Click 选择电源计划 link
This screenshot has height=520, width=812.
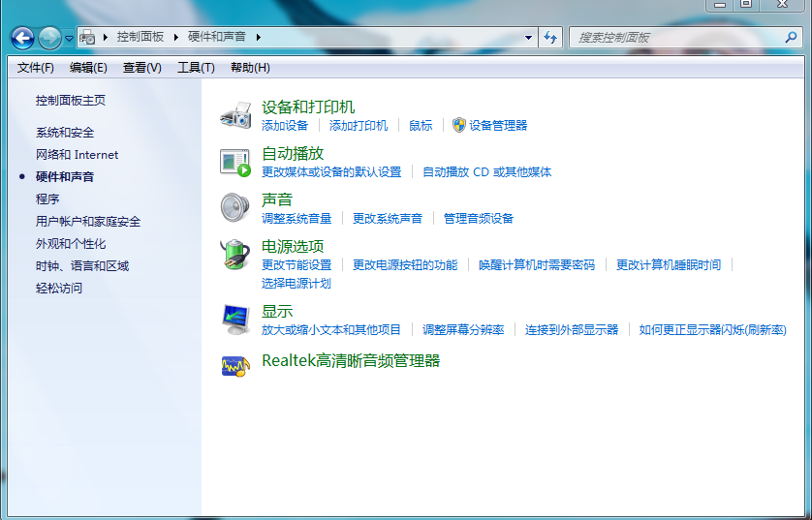[297, 284]
